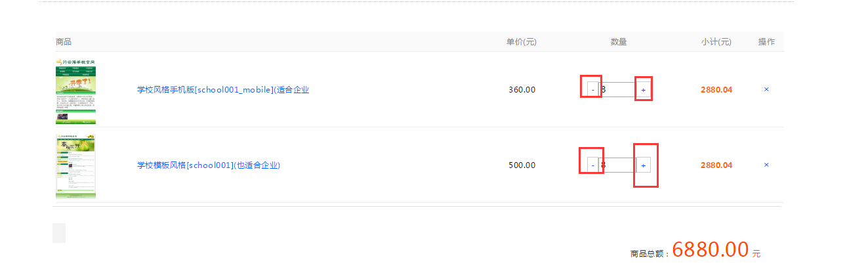Open the 学校风格手机版[school001_mobile] link

pos(222,90)
